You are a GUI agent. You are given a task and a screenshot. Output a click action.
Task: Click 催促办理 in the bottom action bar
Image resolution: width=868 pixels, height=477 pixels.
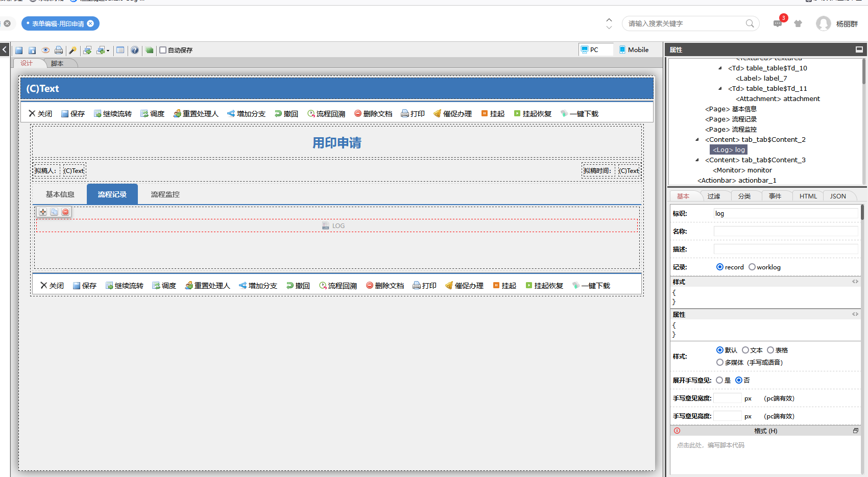tap(465, 286)
